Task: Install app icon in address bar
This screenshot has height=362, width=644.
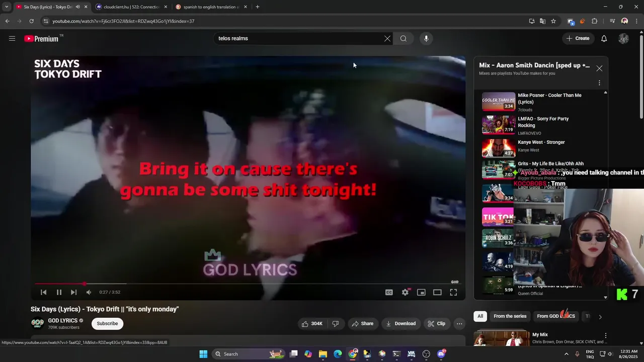Action: tap(532, 21)
